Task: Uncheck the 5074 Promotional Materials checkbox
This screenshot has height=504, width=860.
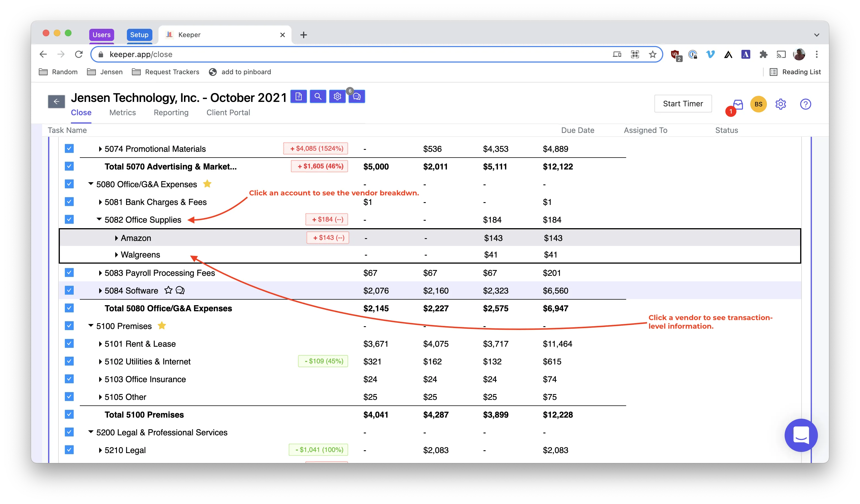Action: 69,149
